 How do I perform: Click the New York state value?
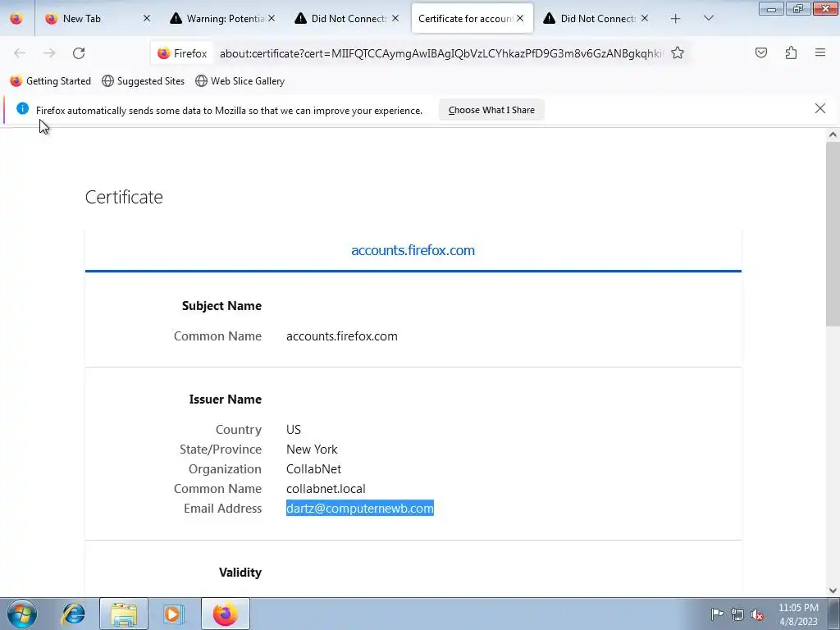point(312,450)
